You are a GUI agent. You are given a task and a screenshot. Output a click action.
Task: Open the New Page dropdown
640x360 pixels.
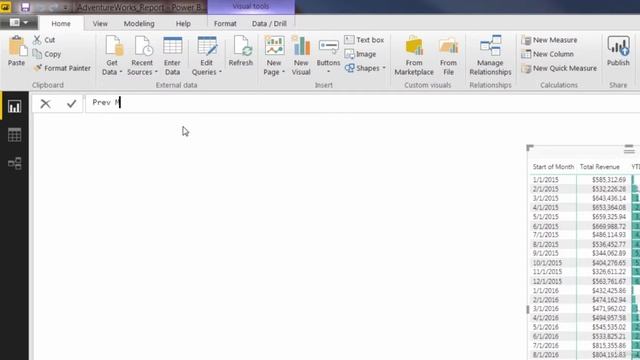tap(274, 55)
